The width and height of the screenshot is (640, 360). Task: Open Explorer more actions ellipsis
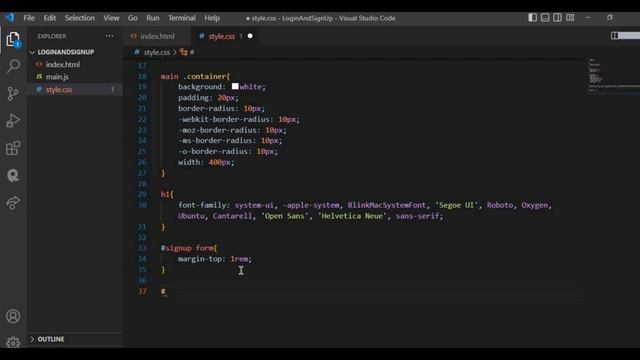point(109,36)
